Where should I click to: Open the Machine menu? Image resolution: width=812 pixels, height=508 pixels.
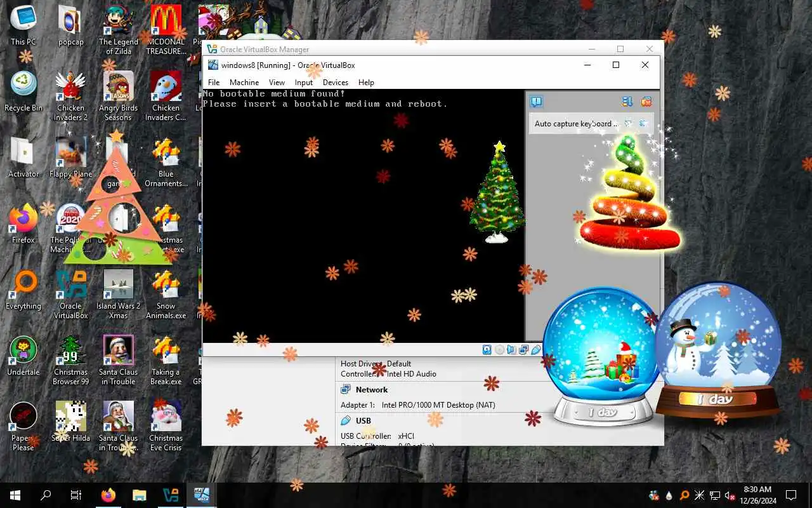(x=244, y=83)
